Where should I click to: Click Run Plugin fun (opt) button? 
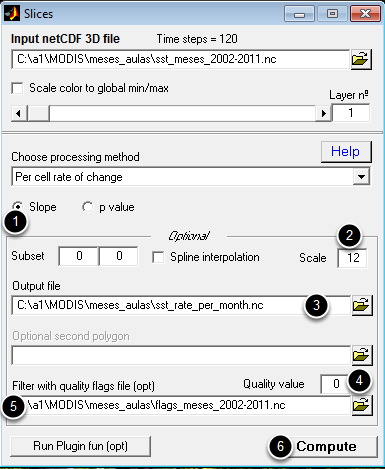point(80,446)
